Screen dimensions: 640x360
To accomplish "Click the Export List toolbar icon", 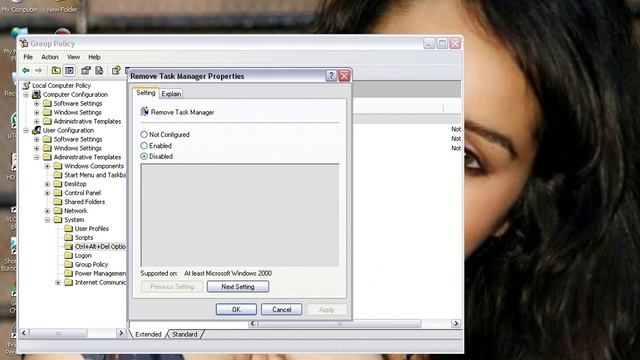I will [99, 71].
